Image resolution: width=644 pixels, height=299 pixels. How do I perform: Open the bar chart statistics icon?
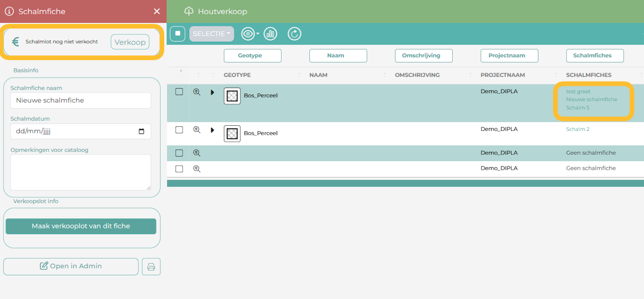[270, 34]
